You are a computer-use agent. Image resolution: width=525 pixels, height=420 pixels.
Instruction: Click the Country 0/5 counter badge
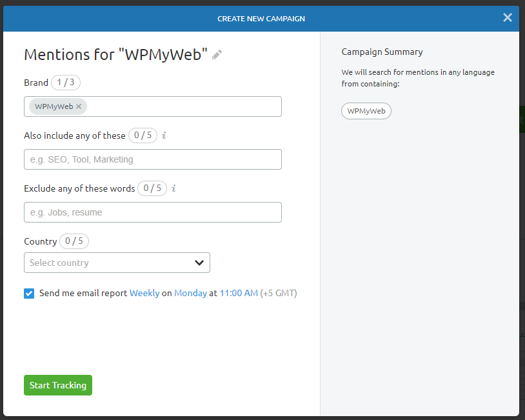(x=74, y=241)
